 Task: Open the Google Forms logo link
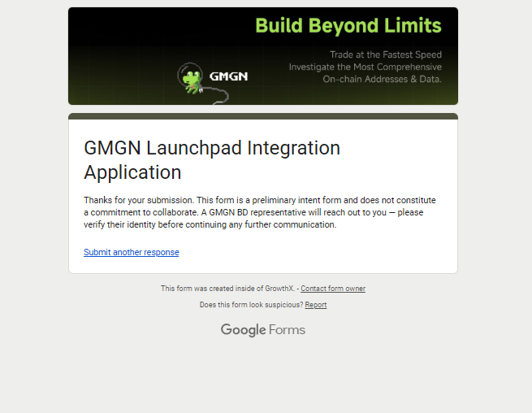(263, 330)
